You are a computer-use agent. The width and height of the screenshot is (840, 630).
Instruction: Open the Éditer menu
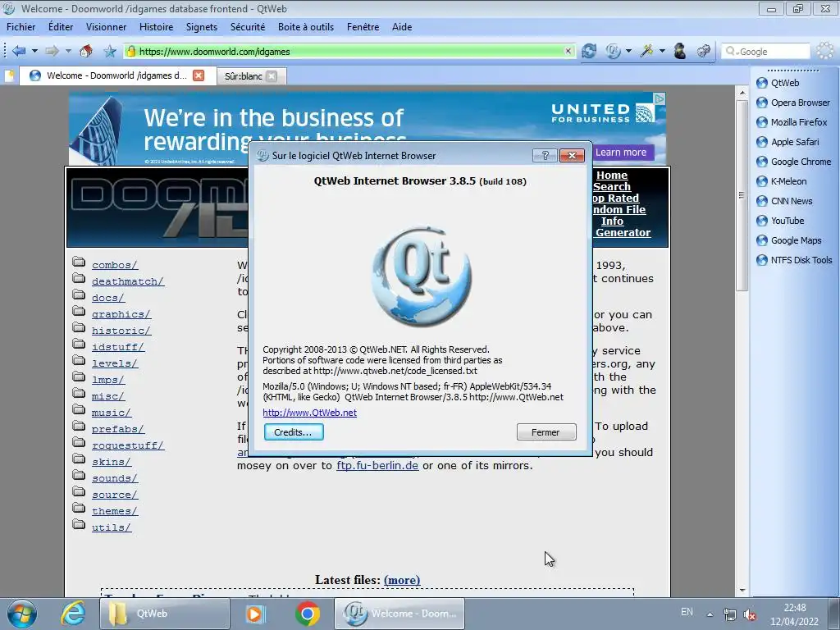pos(61,27)
